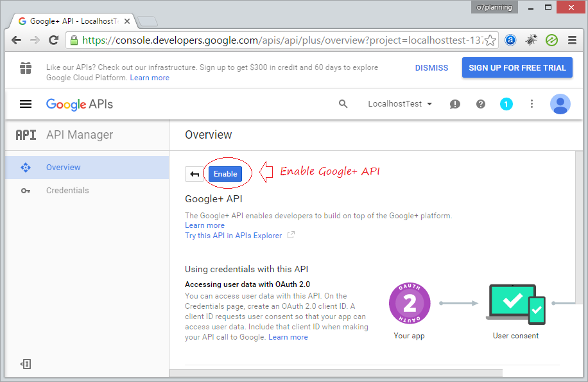This screenshot has width=588, height=382.
Task: View the site's green padlock info
Action: 74,40
